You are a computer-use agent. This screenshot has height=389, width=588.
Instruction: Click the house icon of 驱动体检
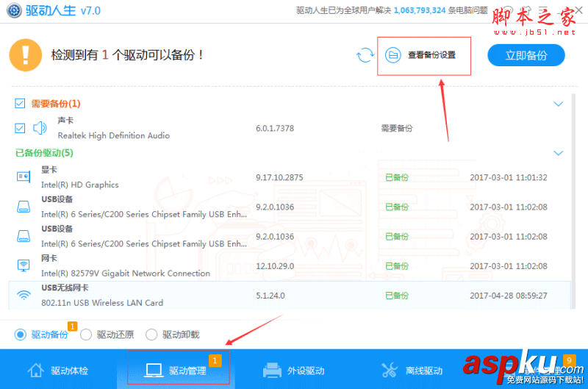click(35, 370)
